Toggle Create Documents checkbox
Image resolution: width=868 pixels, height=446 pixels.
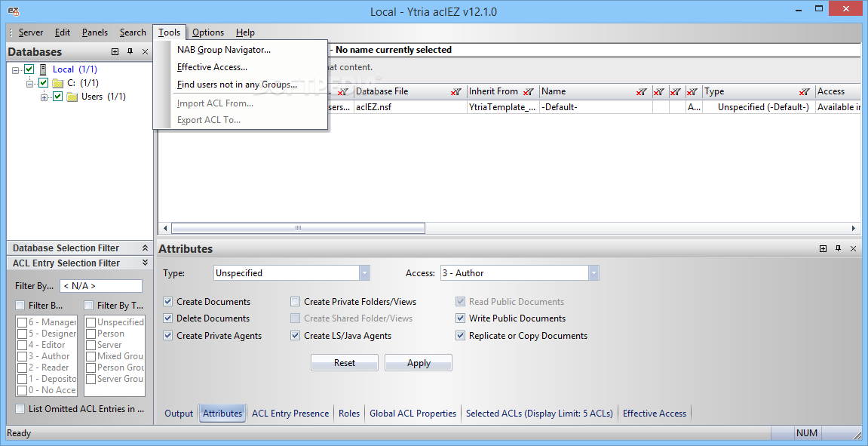pos(167,302)
